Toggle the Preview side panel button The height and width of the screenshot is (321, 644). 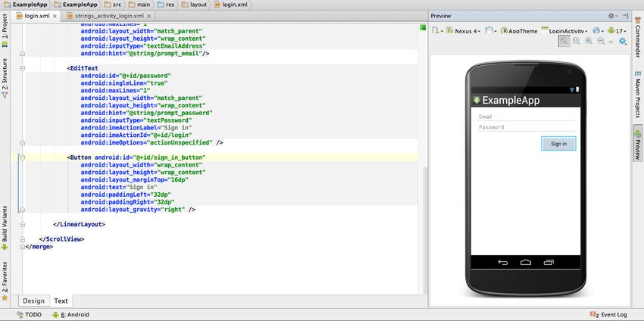click(638, 145)
